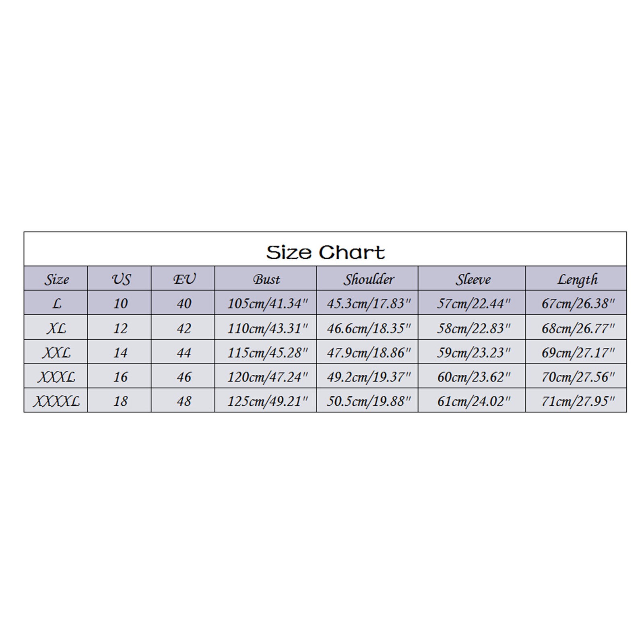Screen dimensions: 644x644
Task: Click the 67cm/26.38" length cell
Action: click(x=576, y=303)
